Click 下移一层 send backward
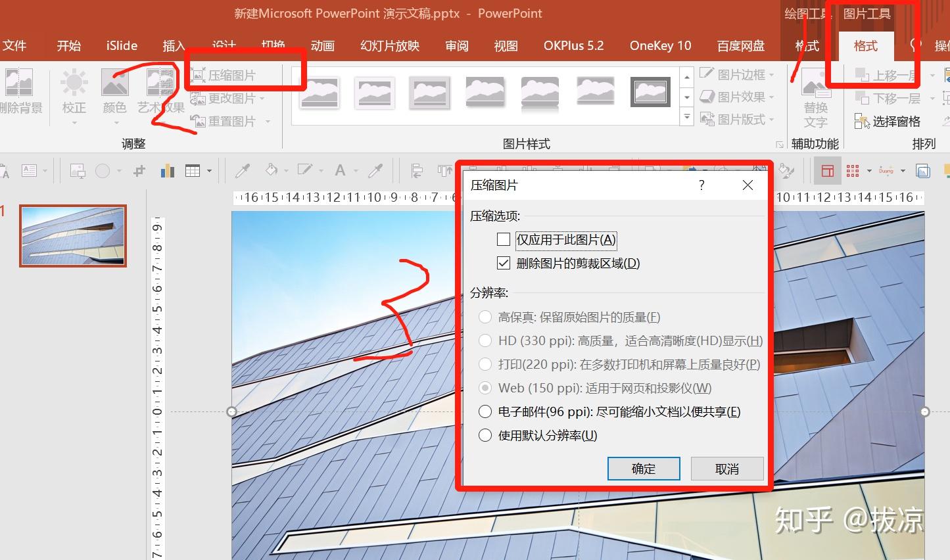The width and height of the screenshot is (950, 560). coord(888,99)
